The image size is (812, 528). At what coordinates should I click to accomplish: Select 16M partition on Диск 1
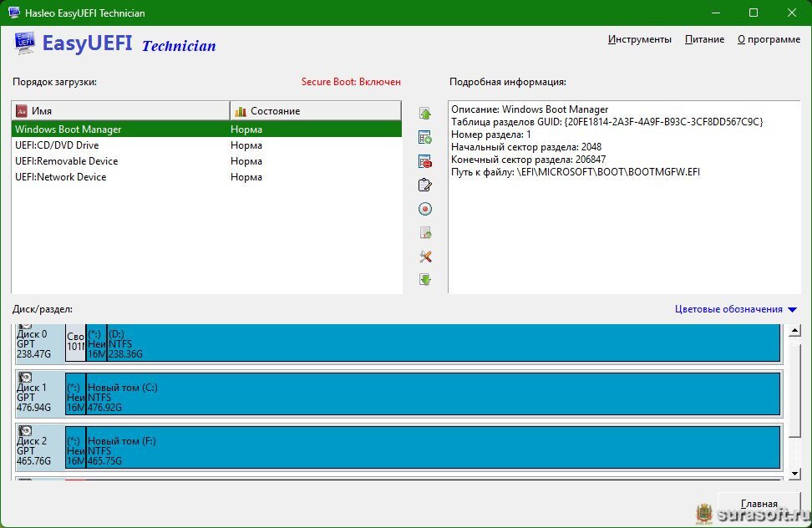point(76,394)
